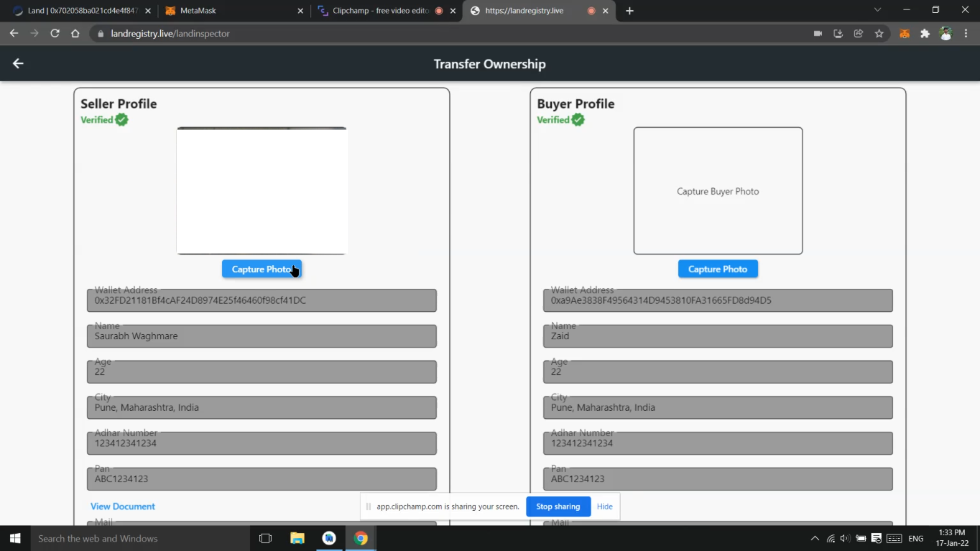
Task: Click Capture Photo under Seller Profile
Action: coord(261,269)
